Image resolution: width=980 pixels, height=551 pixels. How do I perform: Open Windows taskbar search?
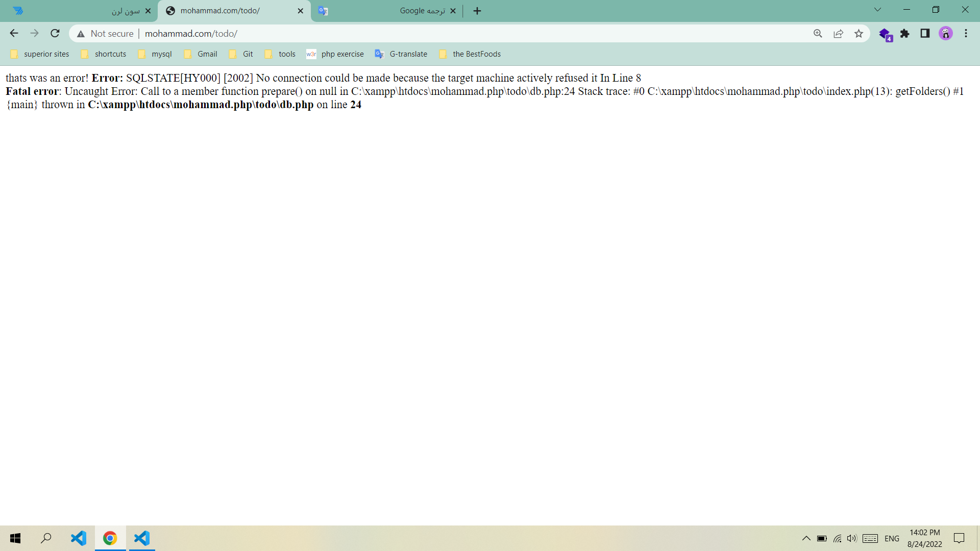point(46,538)
